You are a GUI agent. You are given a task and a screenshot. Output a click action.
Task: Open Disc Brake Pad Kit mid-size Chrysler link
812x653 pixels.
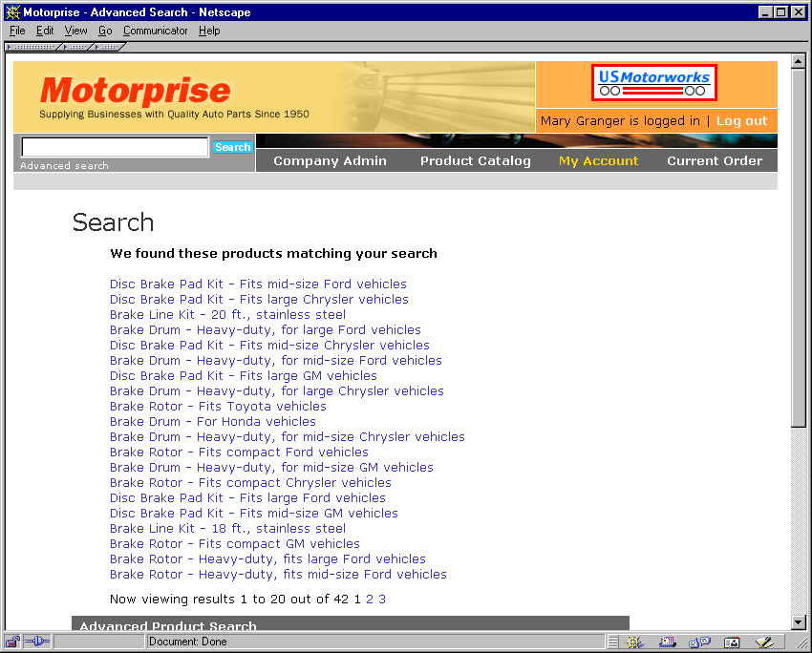coord(269,346)
